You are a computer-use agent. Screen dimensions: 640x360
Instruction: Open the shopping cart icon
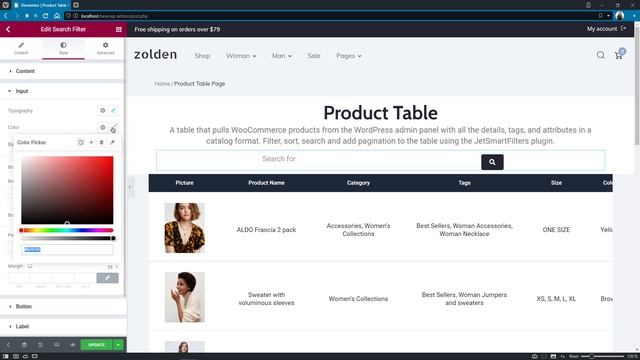click(619, 55)
